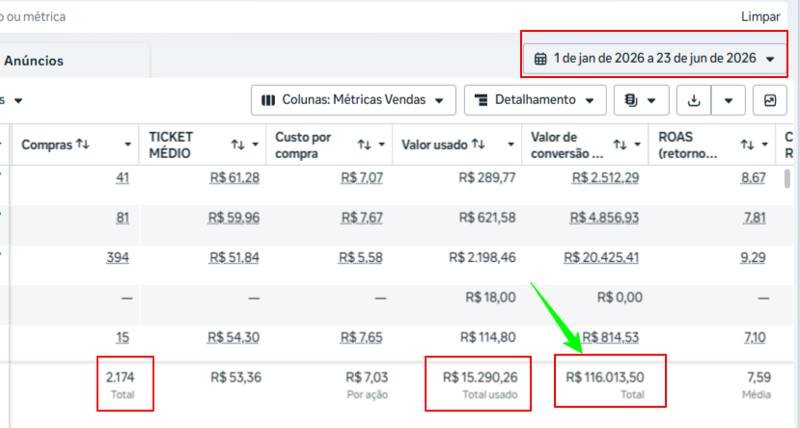Sort by the TICKET MÉDIO column arrows

click(237, 145)
